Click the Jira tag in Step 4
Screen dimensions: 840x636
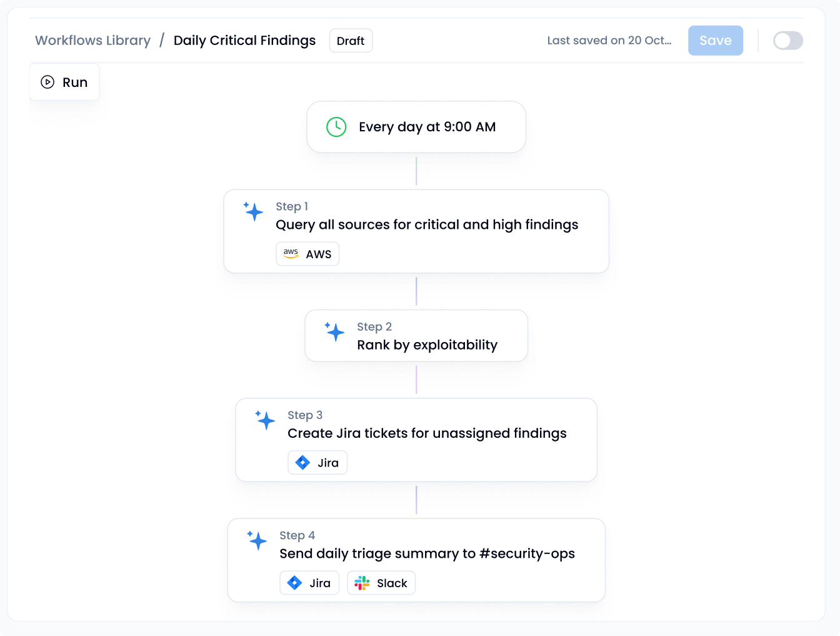click(309, 583)
